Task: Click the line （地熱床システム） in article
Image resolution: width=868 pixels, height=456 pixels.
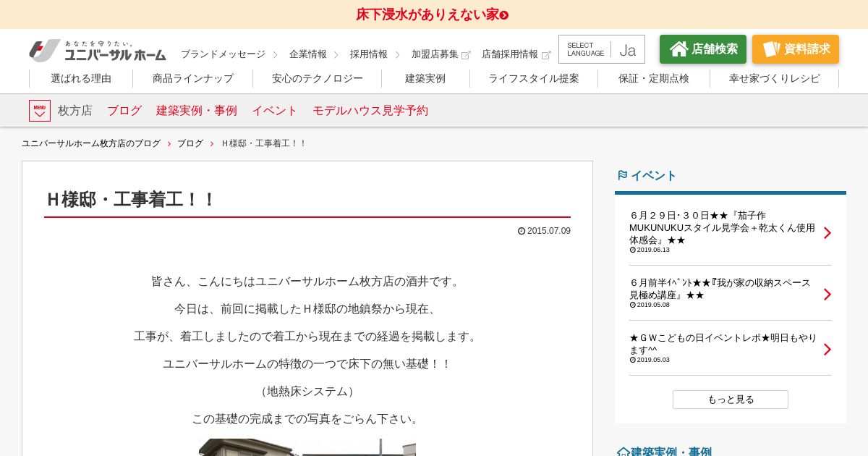Action: pos(307,392)
